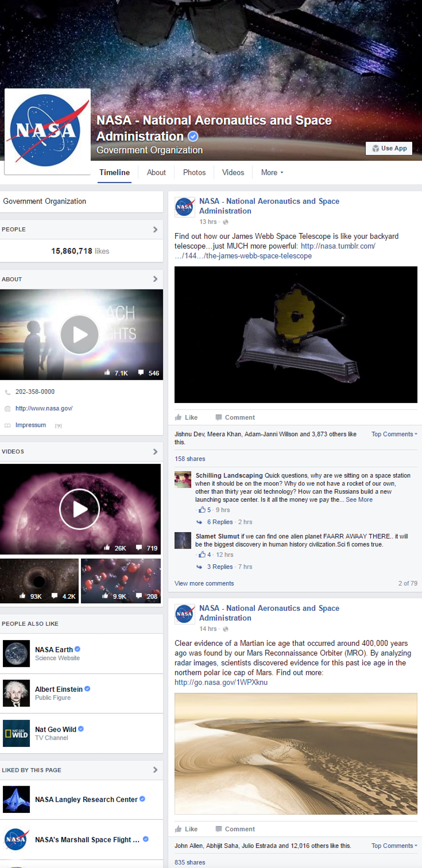Open the black hole video thumbnail
422x868 pixels.
pyautogui.click(x=39, y=581)
